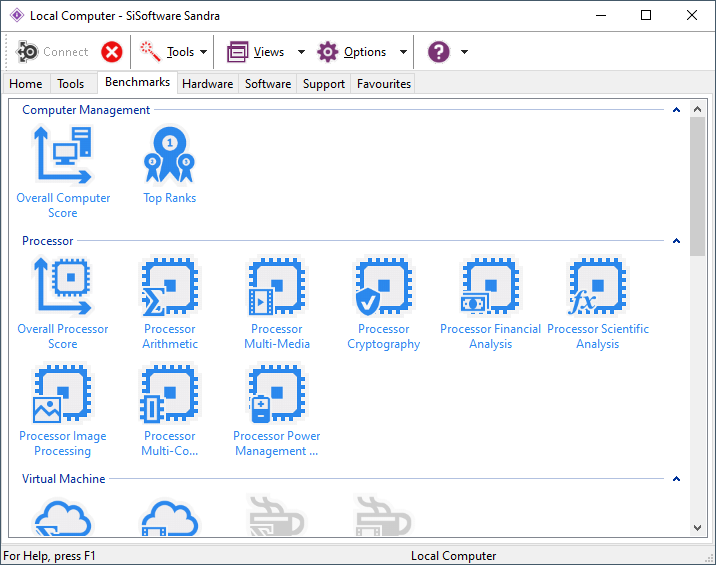Click the Computer Management group header
This screenshot has width=716, height=565.
(x=86, y=110)
